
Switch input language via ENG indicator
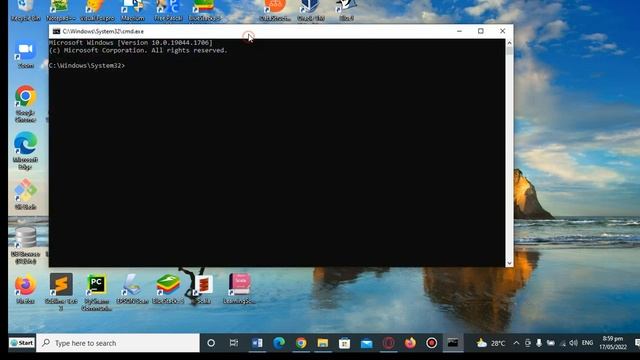tap(587, 343)
